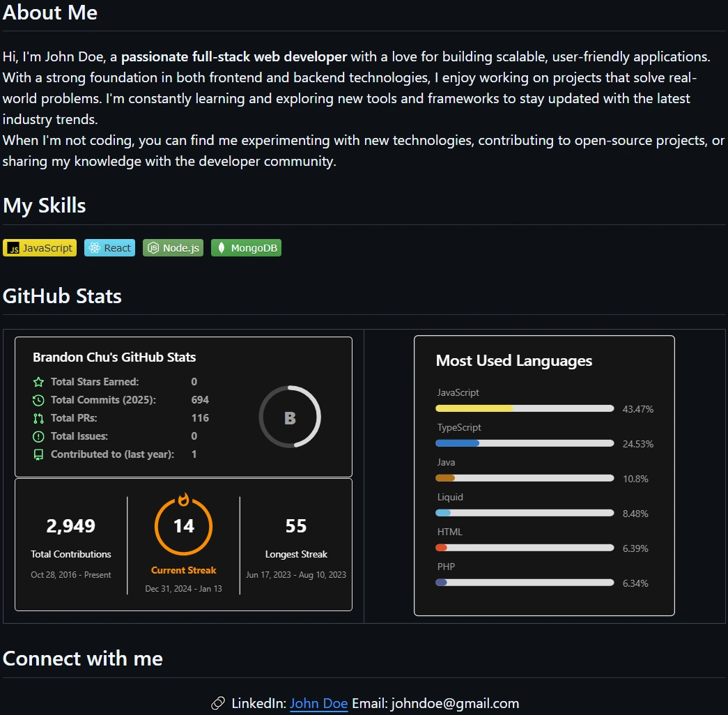This screenshot has width=728, height=715.
Task: Open the John Doe LinkedIn link
Action: tap(318, 703)
